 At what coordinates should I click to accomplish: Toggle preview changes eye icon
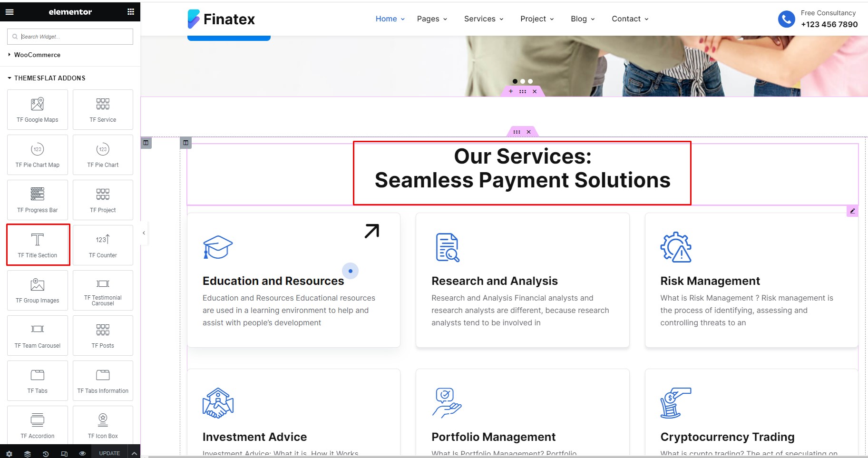[x=82, y=454]
